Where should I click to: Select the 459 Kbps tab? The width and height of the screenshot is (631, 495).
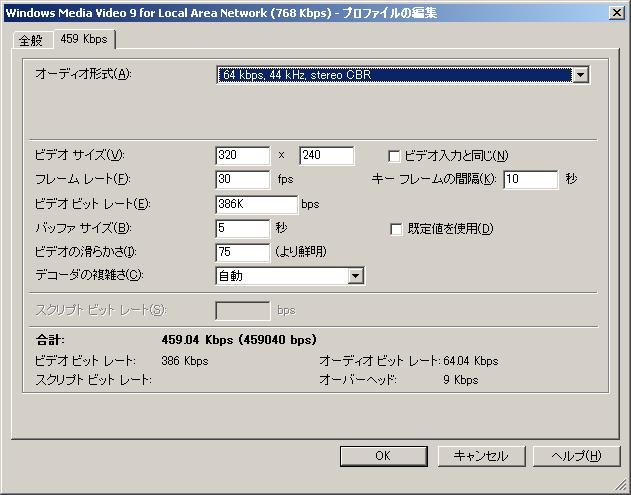tap(85, 39)
